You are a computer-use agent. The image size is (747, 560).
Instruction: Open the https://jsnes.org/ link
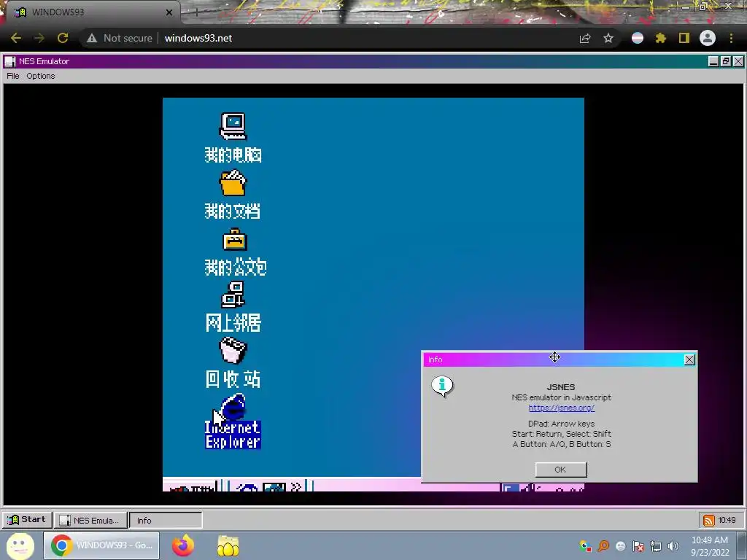pos(561,408)
